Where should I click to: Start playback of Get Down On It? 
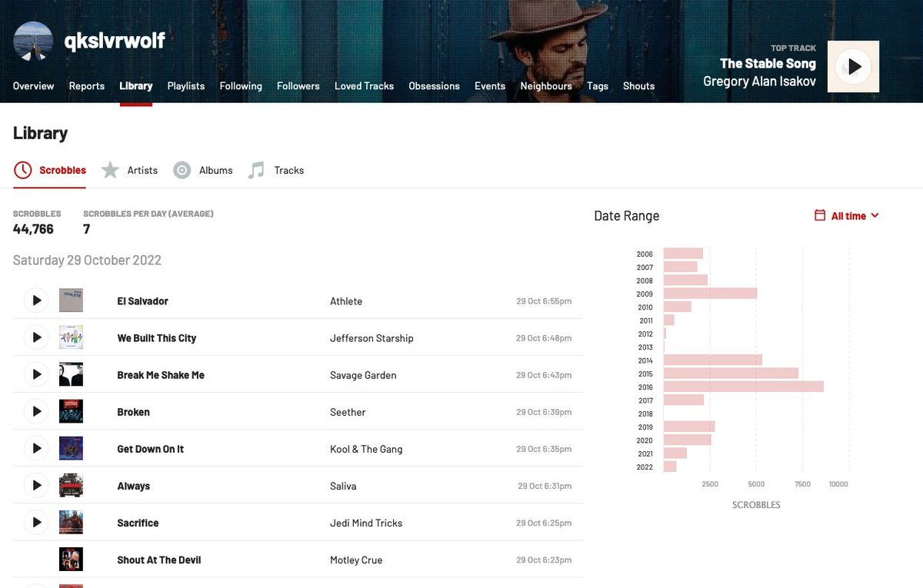point(36,448)
